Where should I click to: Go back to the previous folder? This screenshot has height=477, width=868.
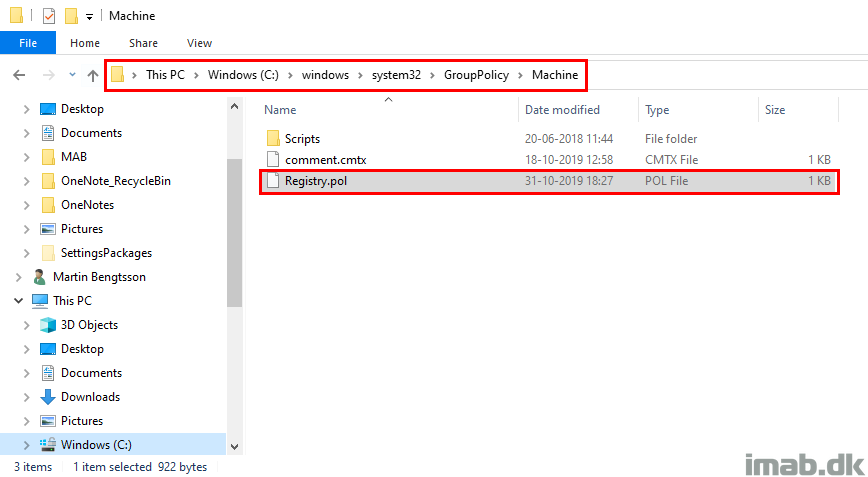pos(19,75)
